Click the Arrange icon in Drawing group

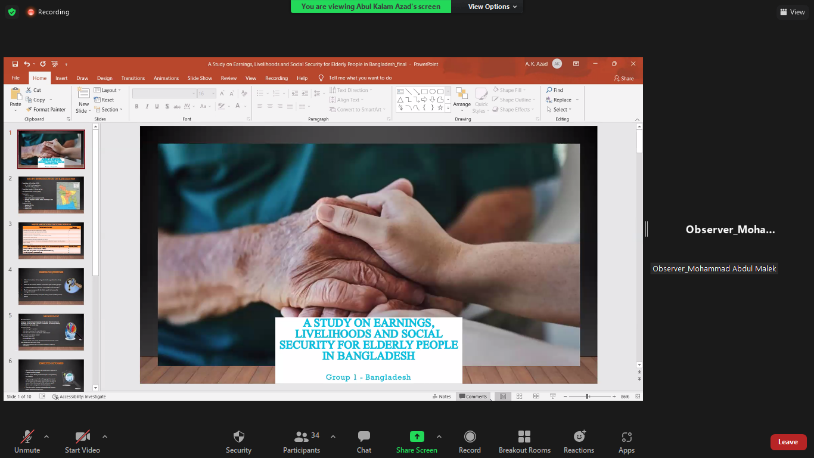(462, 93)
